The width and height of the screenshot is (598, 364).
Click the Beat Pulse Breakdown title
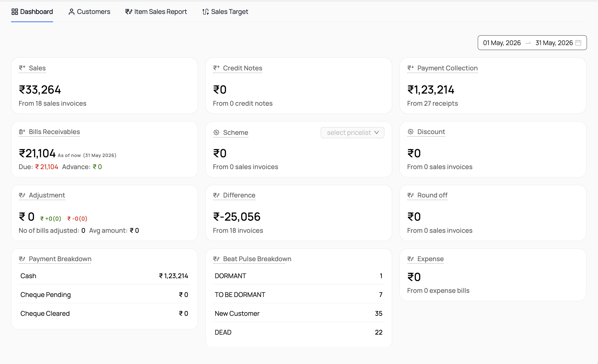pyautogui.click(x=257, y=259)
